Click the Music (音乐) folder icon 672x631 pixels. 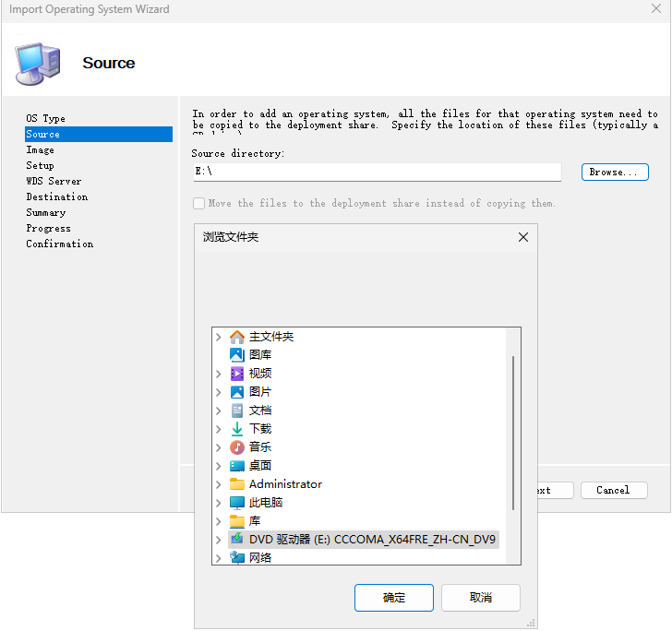(x=237, y=447)
